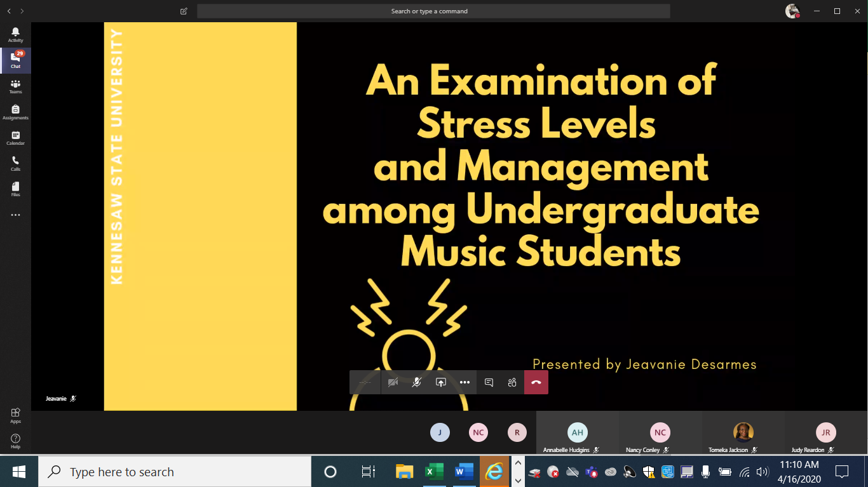Open Calls in the sidebar
The width and height of the screenshot is (868, 487).
[x=15, y=164]
